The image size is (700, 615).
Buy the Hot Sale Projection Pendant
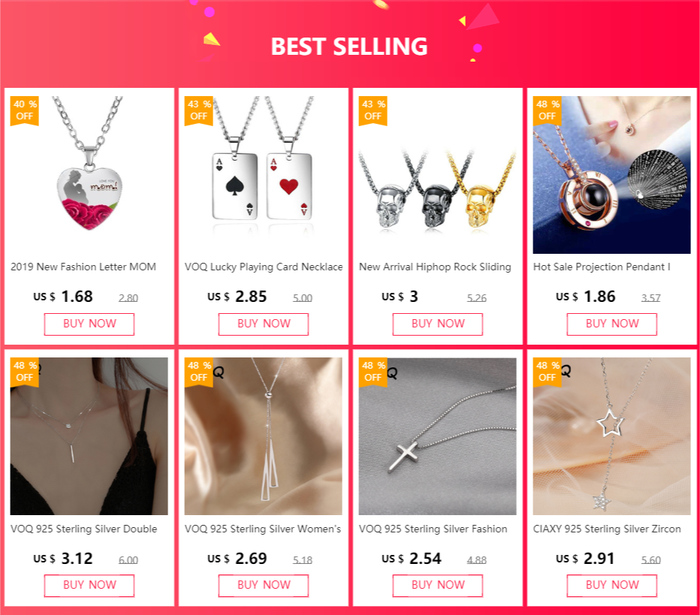[x=612, y=324]
